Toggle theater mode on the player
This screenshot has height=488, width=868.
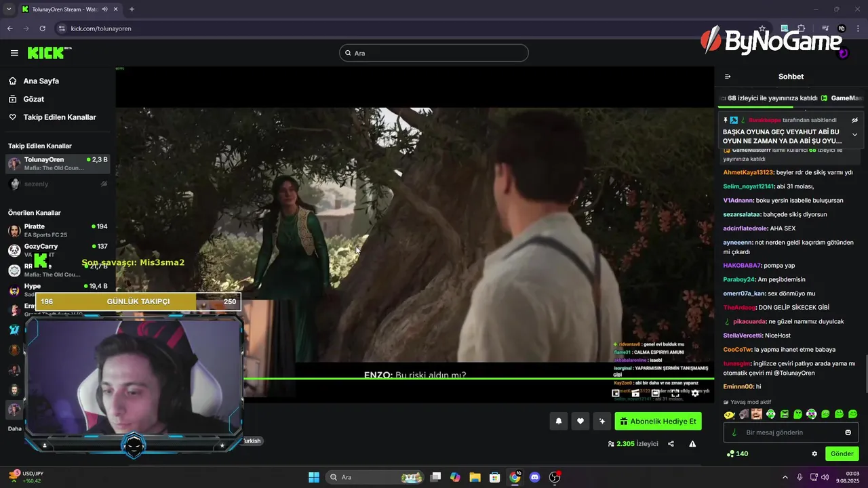pyautogui.click(x=656, y=393)
